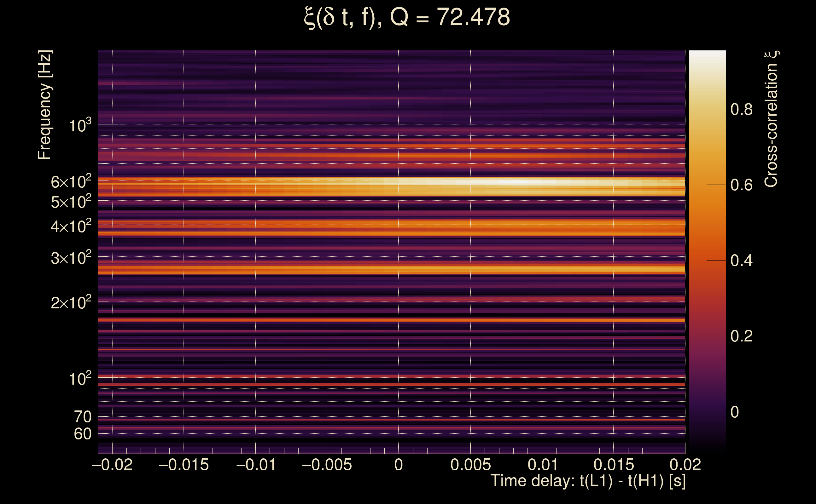Click the x-axis tick label 0.02

point(685,465)
